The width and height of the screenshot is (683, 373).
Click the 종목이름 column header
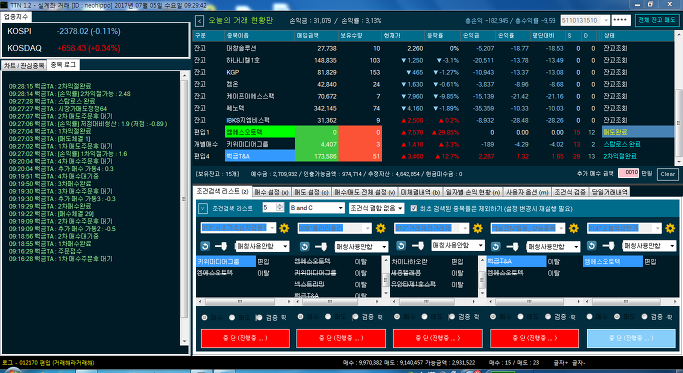tap(260, 35)
